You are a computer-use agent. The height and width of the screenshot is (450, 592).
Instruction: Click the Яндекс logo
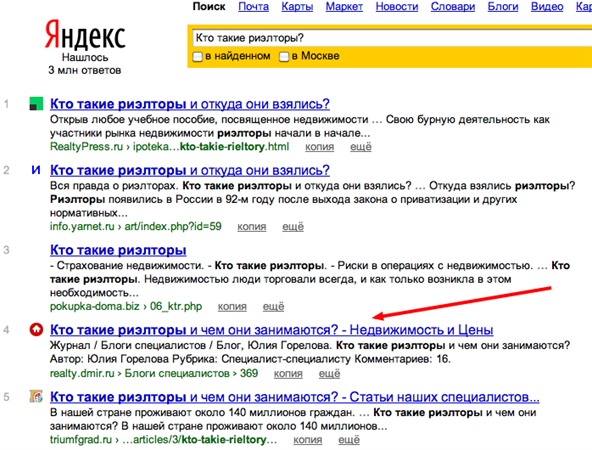point(85,35)
